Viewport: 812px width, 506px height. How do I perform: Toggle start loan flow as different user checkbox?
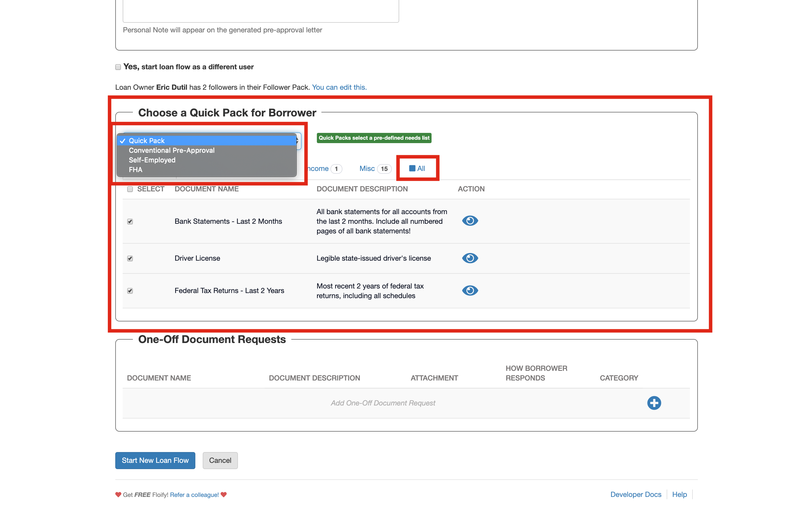(118, 67)
